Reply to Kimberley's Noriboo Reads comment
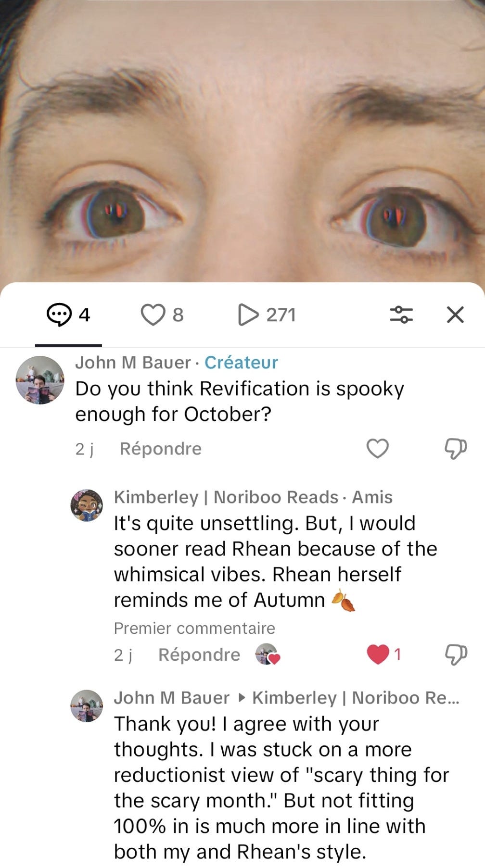 pos(199,654)
